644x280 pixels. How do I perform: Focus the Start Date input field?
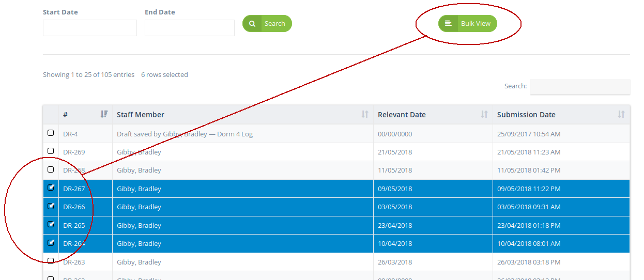point(90,28)
